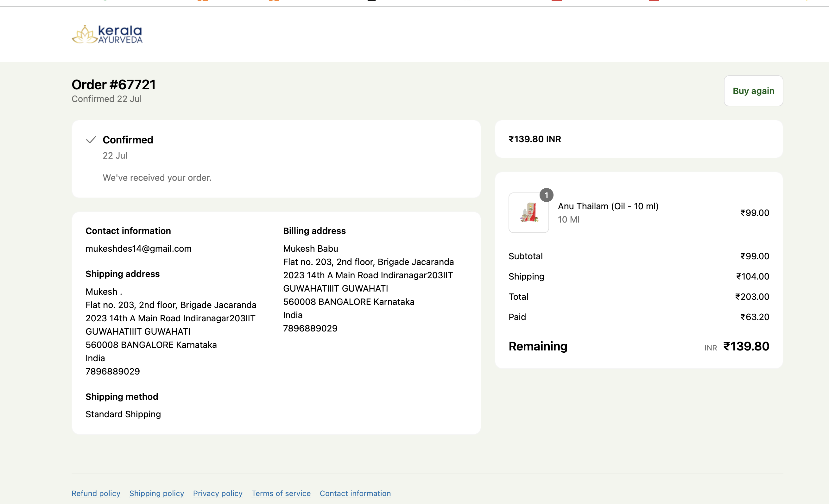Select the Anu Thailam (Oil - 10 ml) product name
829x504 pixels.
pyautogui.click(x=608, y=206)
